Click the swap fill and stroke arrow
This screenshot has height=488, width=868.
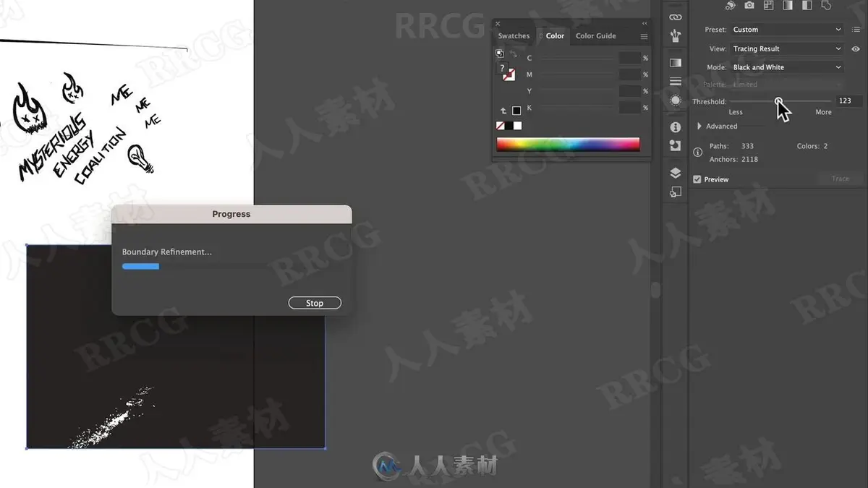point(513,54)
